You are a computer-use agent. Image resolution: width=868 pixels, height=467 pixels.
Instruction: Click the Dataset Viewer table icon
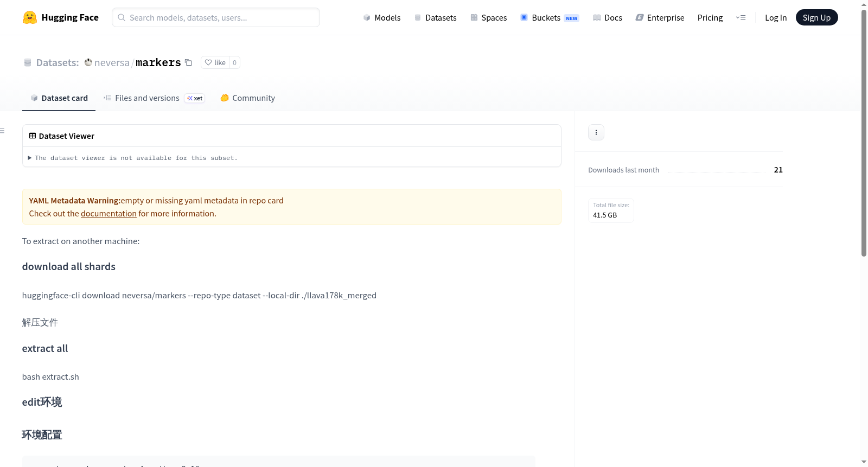click(x=33, y=136)
